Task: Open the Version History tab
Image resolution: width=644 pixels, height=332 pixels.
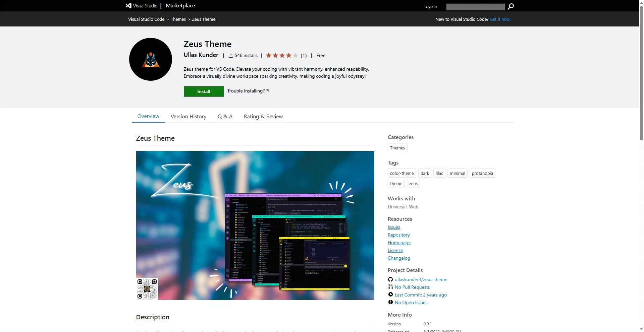Action: click(188, 117)
